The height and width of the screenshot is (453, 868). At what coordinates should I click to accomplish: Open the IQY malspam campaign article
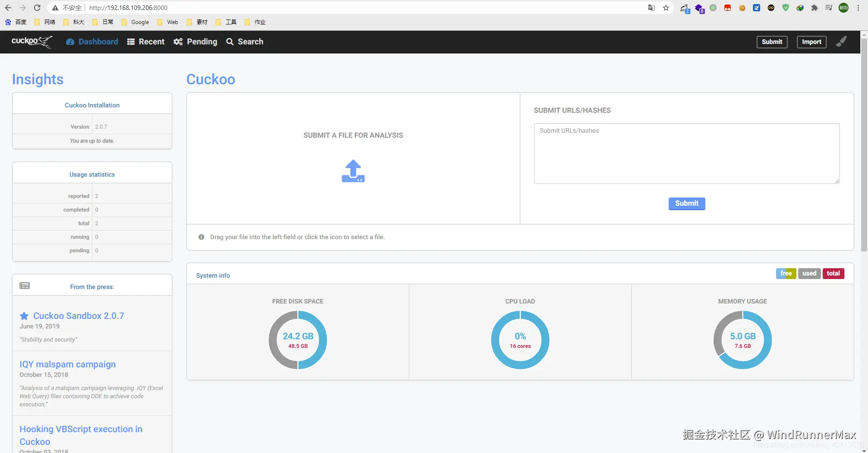tap(68, 364)
